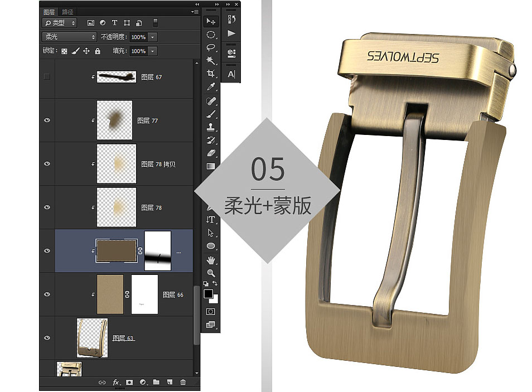532x392 pixels.
Task: Open the Actions panel play icon
Action: tap(231, 33)
